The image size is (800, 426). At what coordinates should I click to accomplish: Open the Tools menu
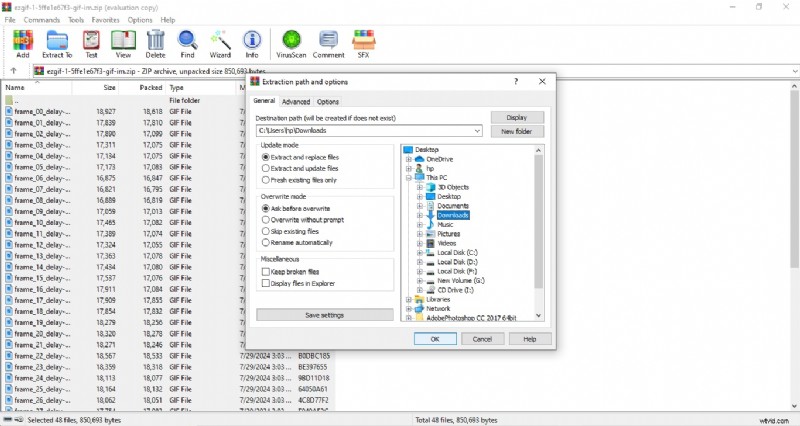(x=76, y=20)
